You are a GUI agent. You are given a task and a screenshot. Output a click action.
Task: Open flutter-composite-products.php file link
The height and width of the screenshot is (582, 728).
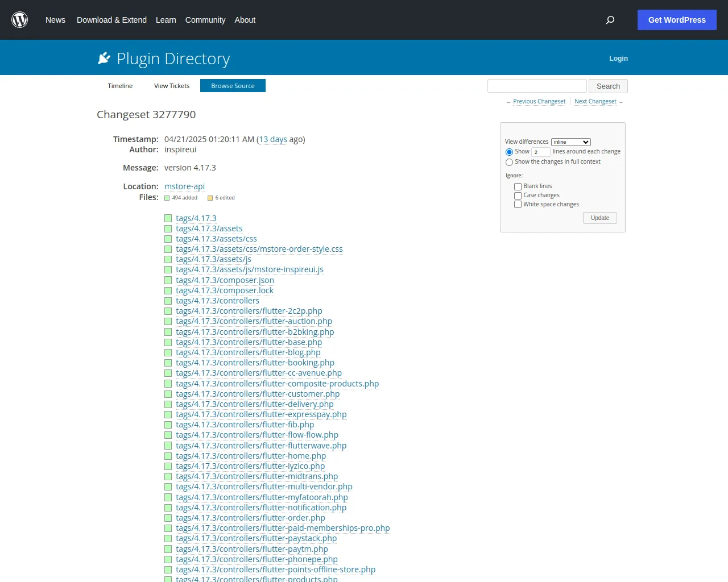pyautogui.click(x=278, y=384)
